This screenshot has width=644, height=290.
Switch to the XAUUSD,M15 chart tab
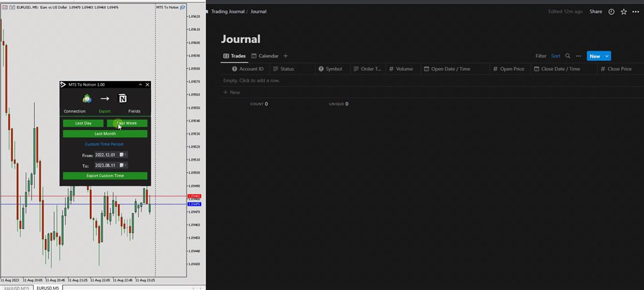[x=17, y=288]
